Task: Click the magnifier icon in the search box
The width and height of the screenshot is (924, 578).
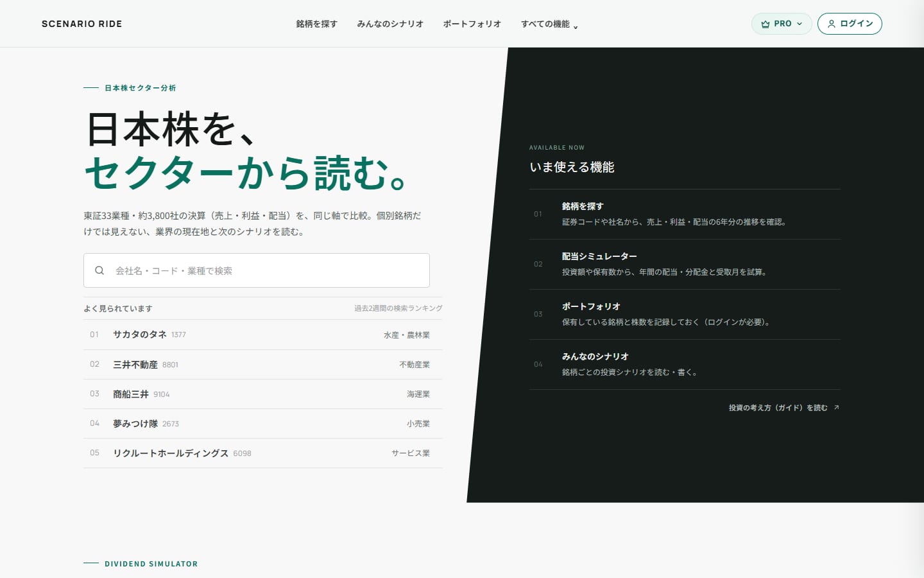Action: point(99,270)
